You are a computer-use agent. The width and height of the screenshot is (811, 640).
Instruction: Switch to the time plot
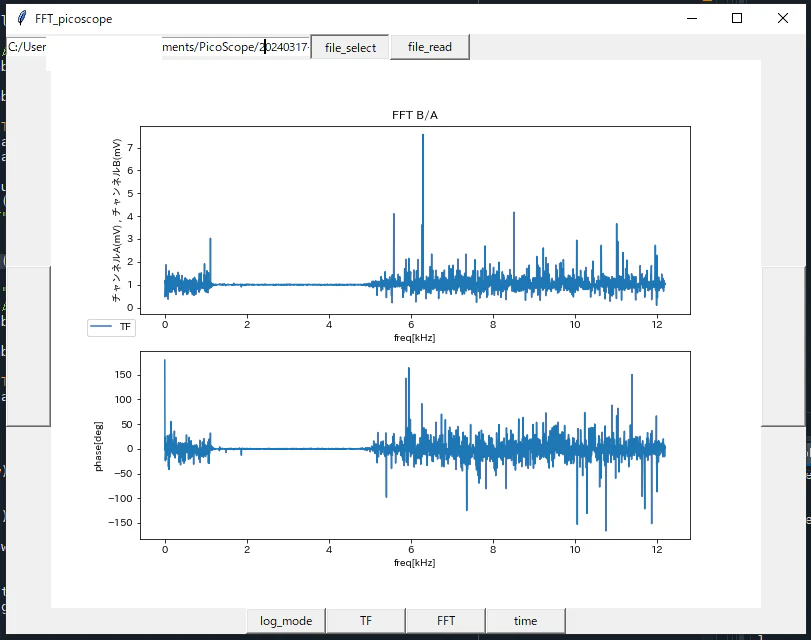525,621
